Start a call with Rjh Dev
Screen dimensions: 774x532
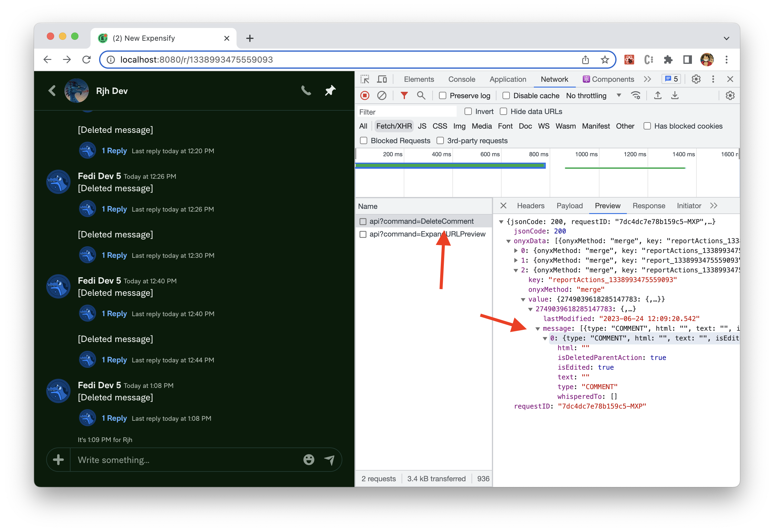click(306, 90)
